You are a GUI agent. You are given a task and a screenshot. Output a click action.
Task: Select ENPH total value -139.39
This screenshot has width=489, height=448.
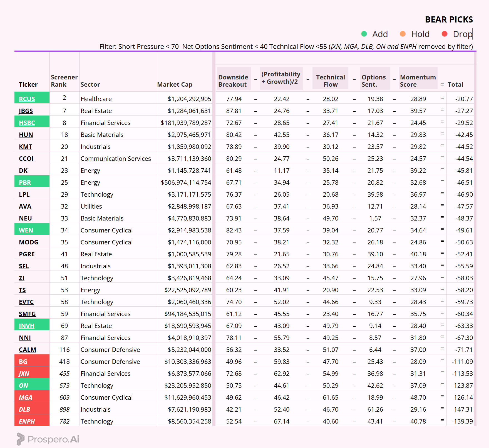click(x=462, y=421)
